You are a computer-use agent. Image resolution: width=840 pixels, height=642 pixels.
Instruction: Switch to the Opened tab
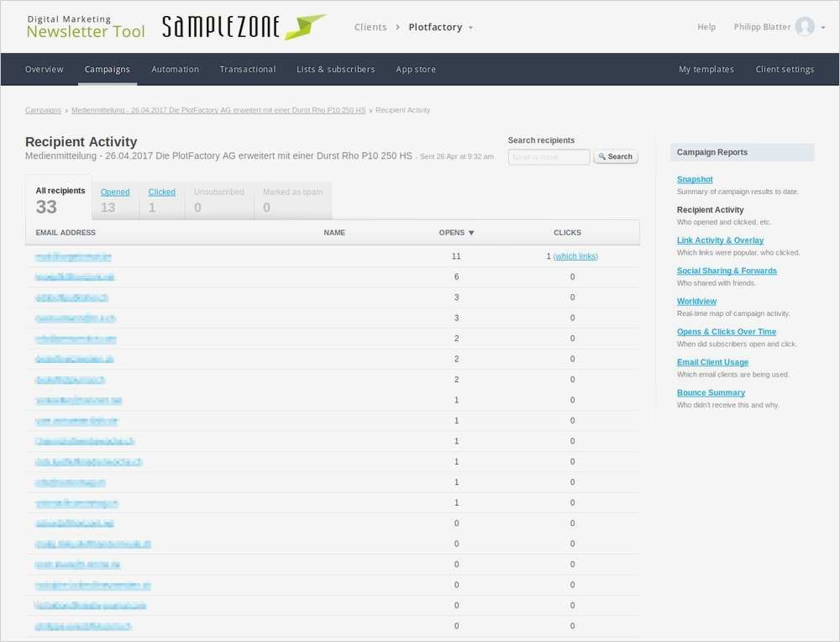(x=115, y=199)
